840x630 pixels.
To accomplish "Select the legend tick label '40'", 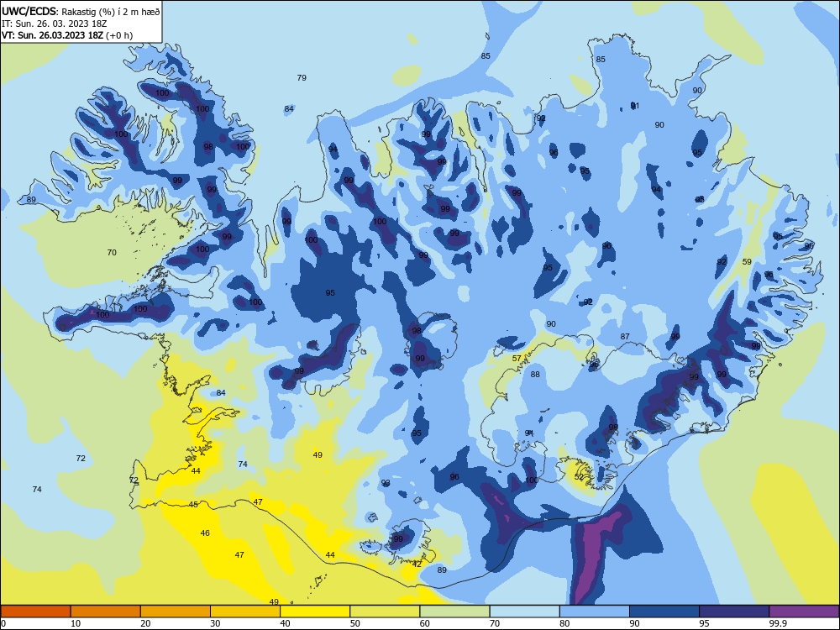I will coord(285,623).
